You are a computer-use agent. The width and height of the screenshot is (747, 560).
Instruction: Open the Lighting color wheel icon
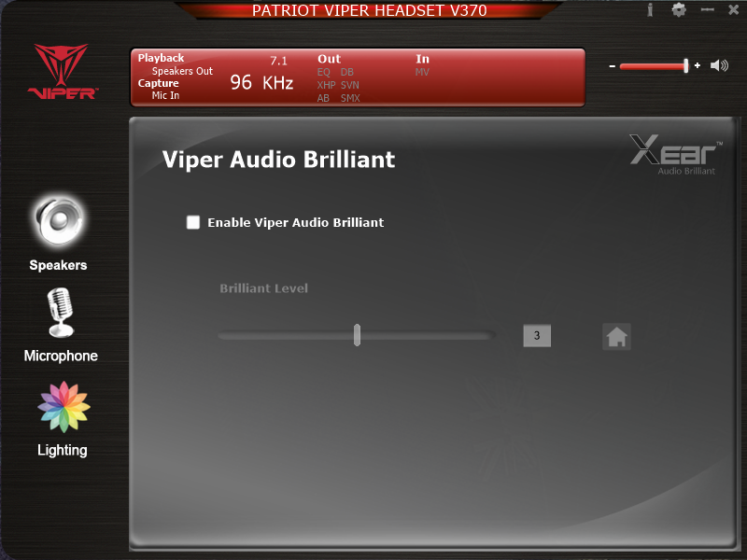63,407
